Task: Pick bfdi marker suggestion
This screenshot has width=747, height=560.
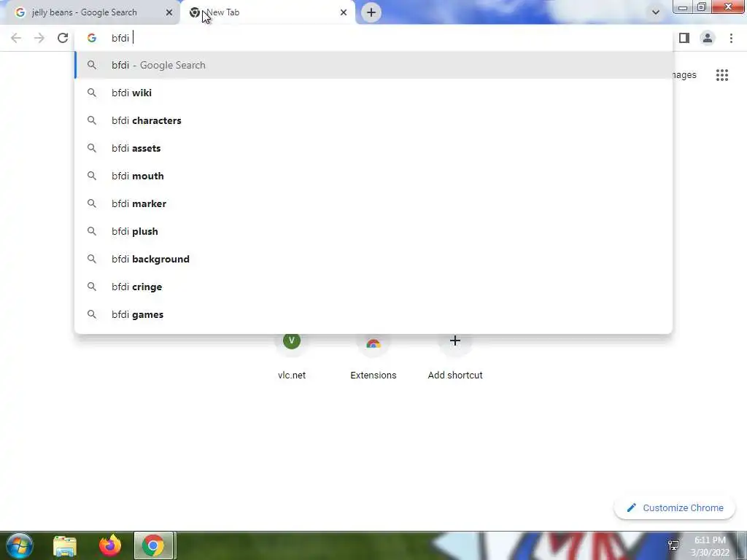Action: pyautogui.click(x=374, y=204)
